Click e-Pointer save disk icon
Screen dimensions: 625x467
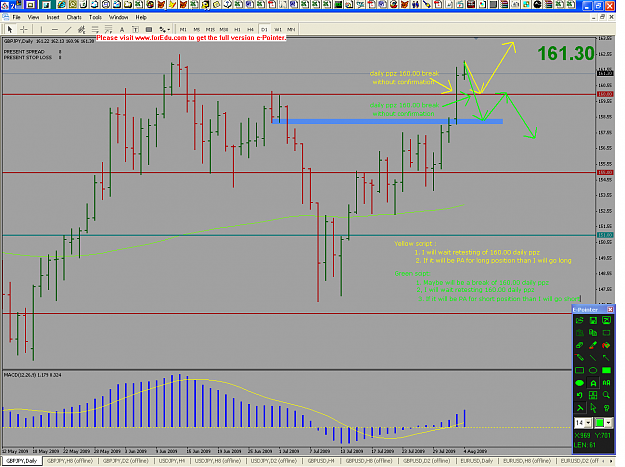[593, 320]
